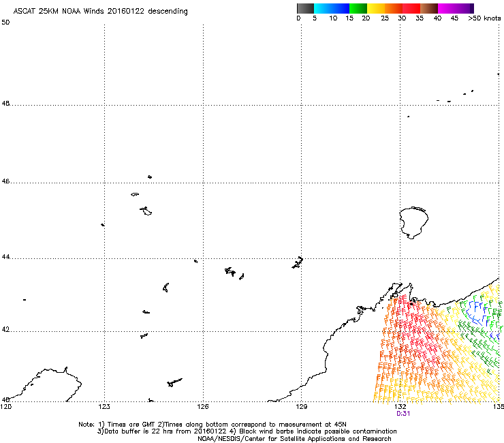Click the longitude axis label '126'
The width and height of the screenshot is (504, 443).
pyautogui.click(x=203, y=407)
